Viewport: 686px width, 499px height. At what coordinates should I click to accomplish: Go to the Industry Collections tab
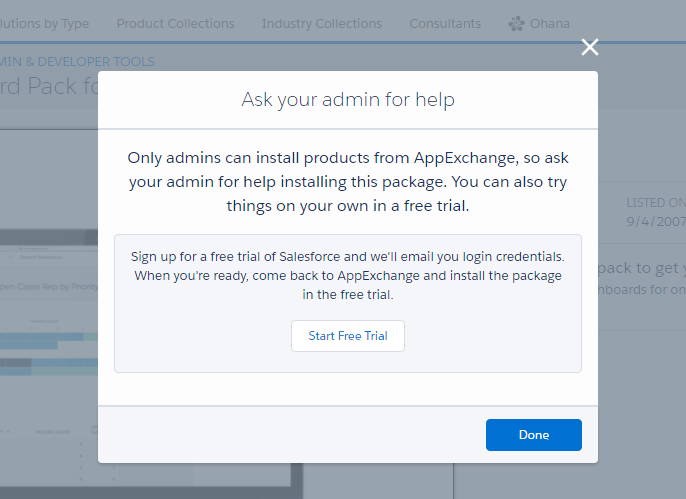[321, 23]
